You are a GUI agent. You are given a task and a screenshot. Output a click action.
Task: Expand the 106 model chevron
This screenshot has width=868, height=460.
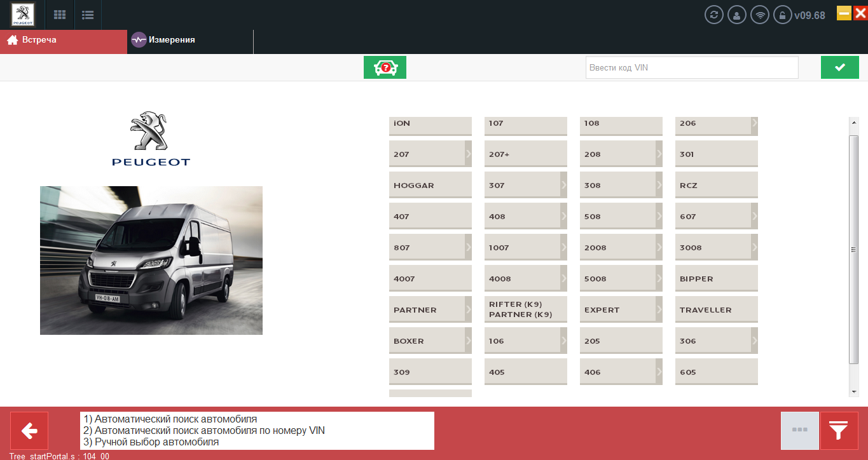pyautogui.click(x=564, y=341)
